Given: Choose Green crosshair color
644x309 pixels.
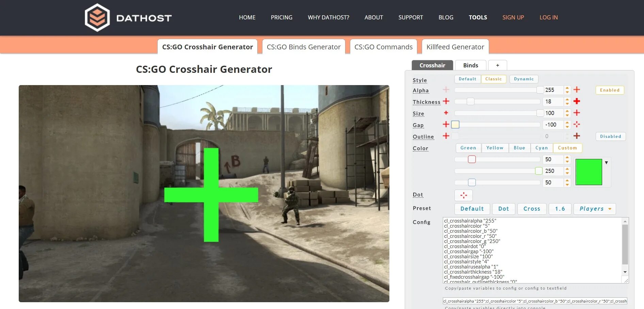Looking at the screenshot, I should pos(468,148).
